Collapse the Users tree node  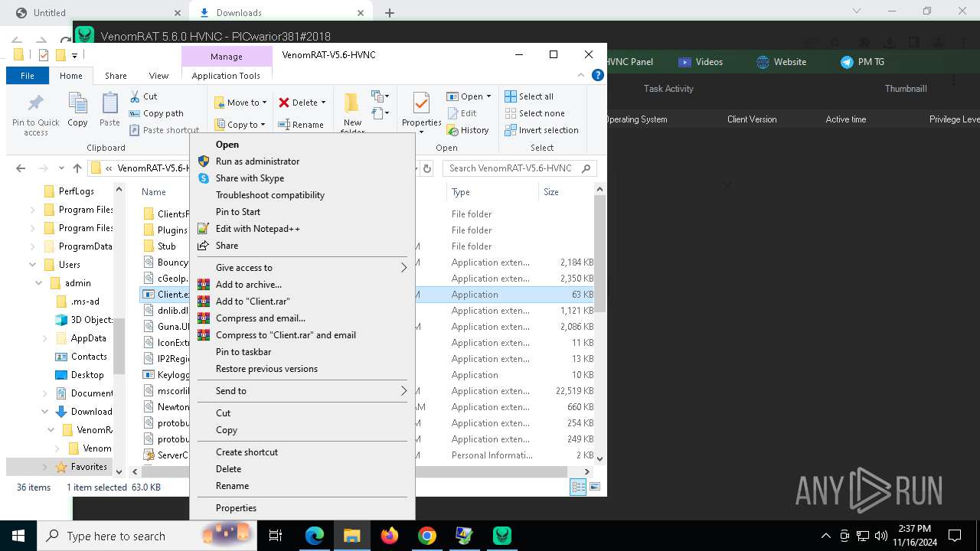point(33,265)
